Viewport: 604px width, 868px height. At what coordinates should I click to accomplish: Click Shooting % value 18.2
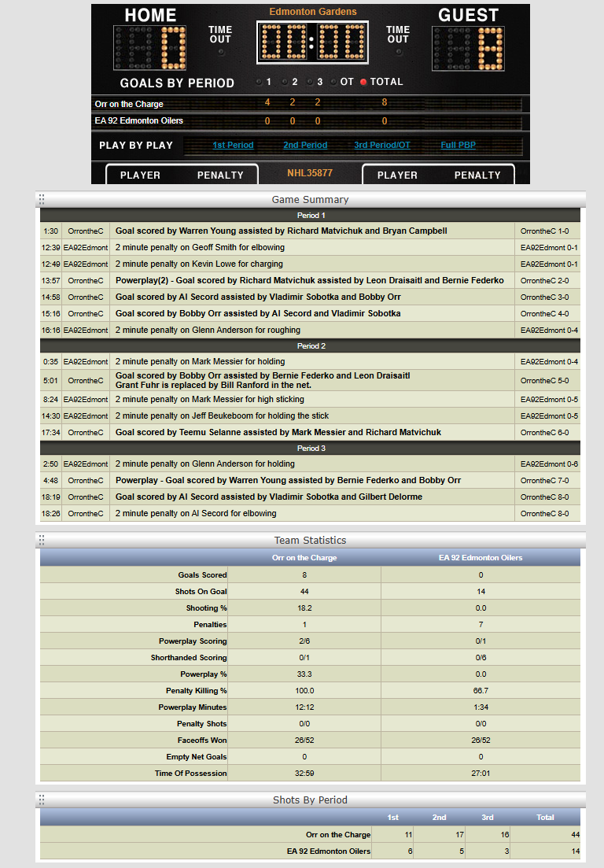pos(305,608)
